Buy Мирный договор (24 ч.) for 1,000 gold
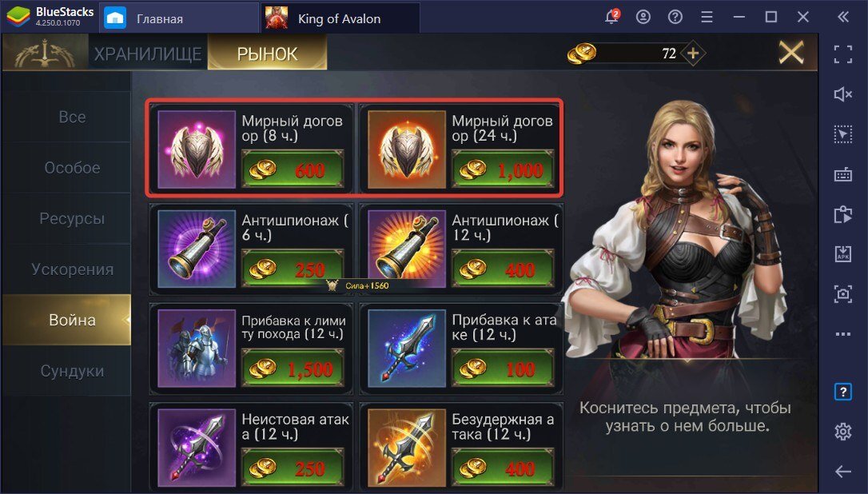This screenshot has width=868, height=494. point(503,169)
